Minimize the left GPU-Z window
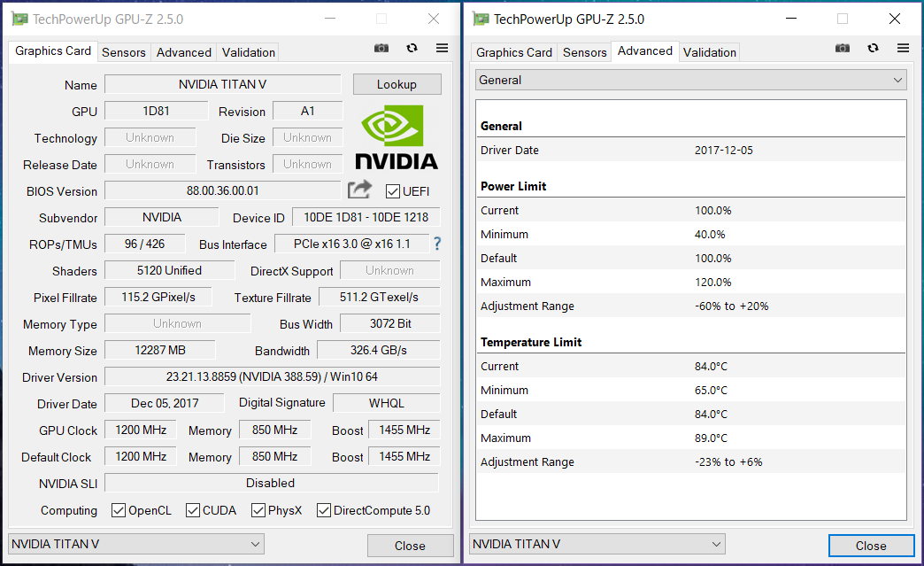This screenshot has width=924, height=566. pos(330,19)
